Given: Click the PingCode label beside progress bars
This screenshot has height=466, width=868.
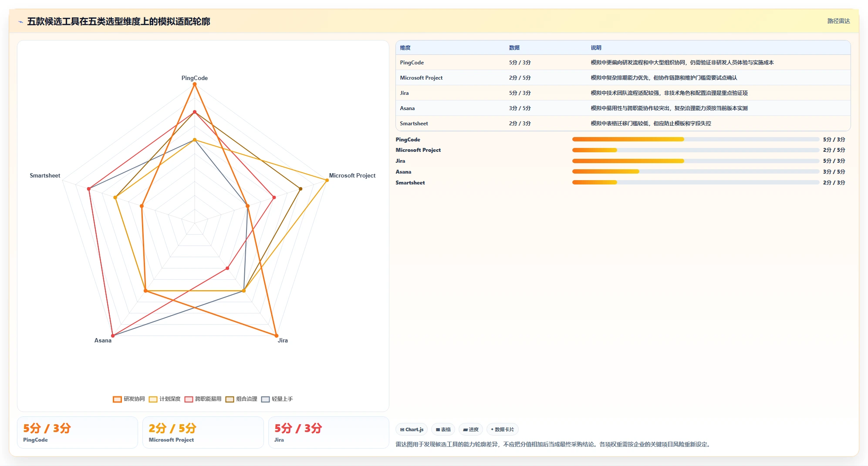Looking at the screenshot, I should tap(408, 140).
